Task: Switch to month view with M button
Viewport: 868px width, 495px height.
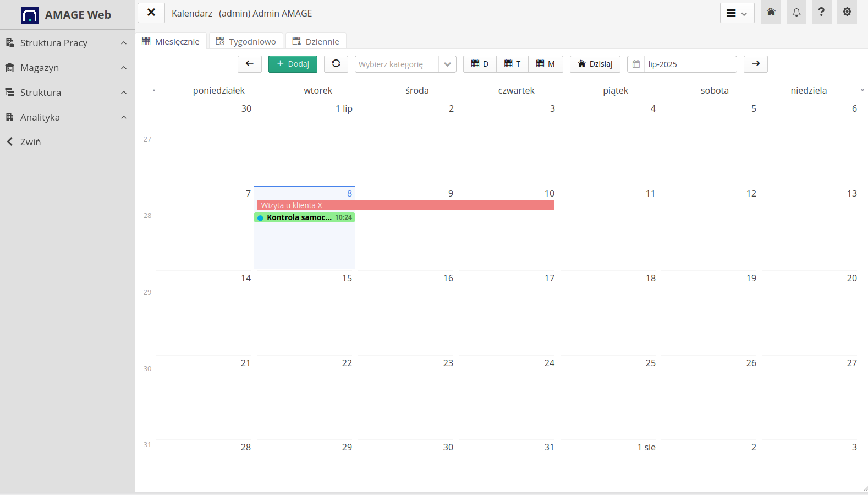Action: click(545, 64)
